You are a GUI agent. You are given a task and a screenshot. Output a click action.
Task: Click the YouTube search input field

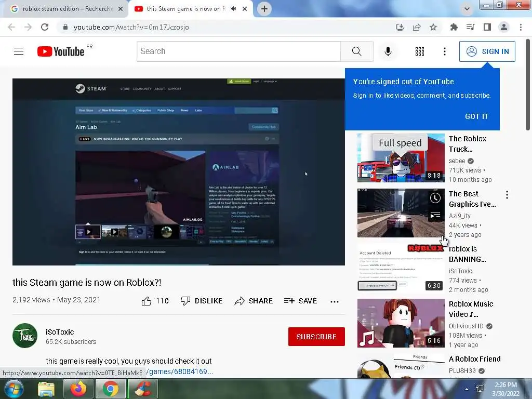pyautogui.click(x=238, y=51)
